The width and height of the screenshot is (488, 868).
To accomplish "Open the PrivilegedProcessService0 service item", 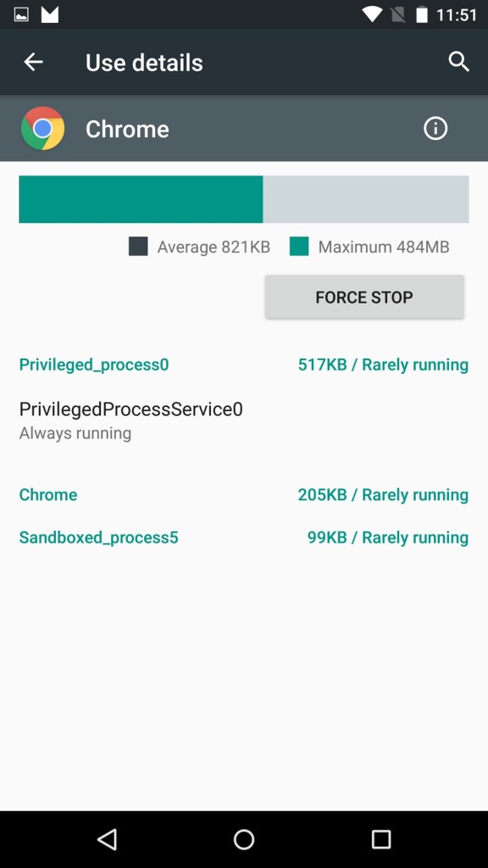I will point(244,420).
